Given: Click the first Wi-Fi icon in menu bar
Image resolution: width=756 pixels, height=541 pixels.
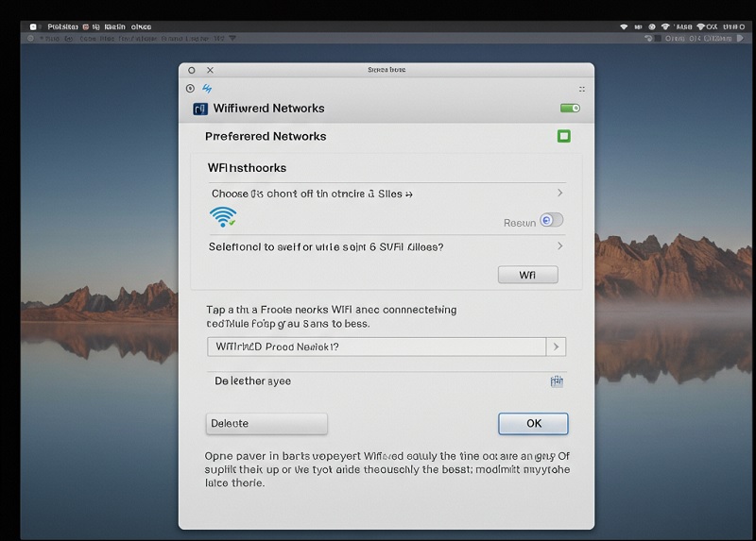Looking at the screenshot, I should point(624,27).
